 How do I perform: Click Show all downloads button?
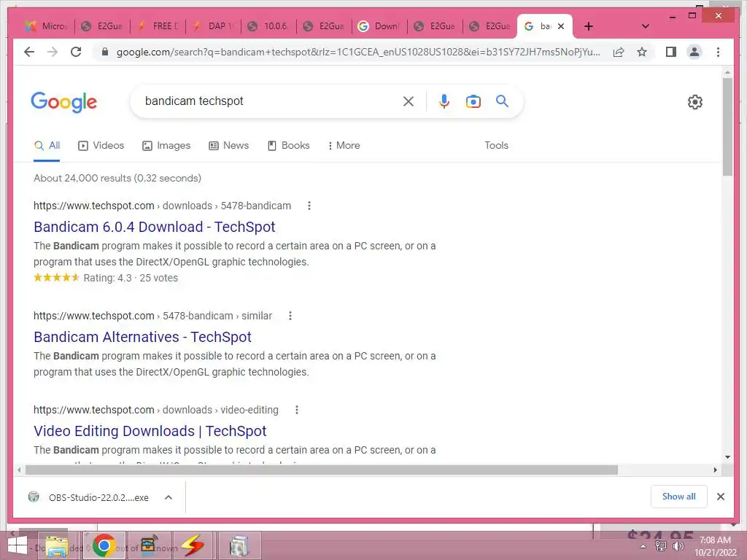pyautogui.click(x=679, y=497)
